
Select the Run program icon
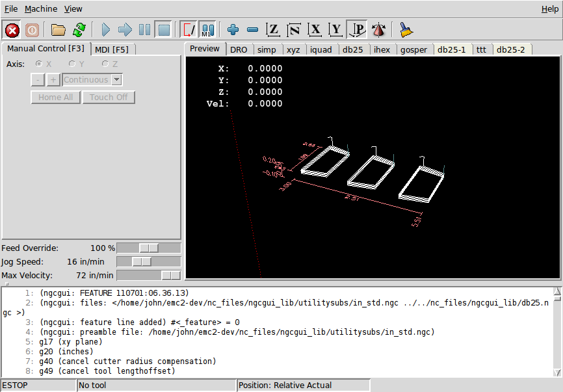[105, 29]
